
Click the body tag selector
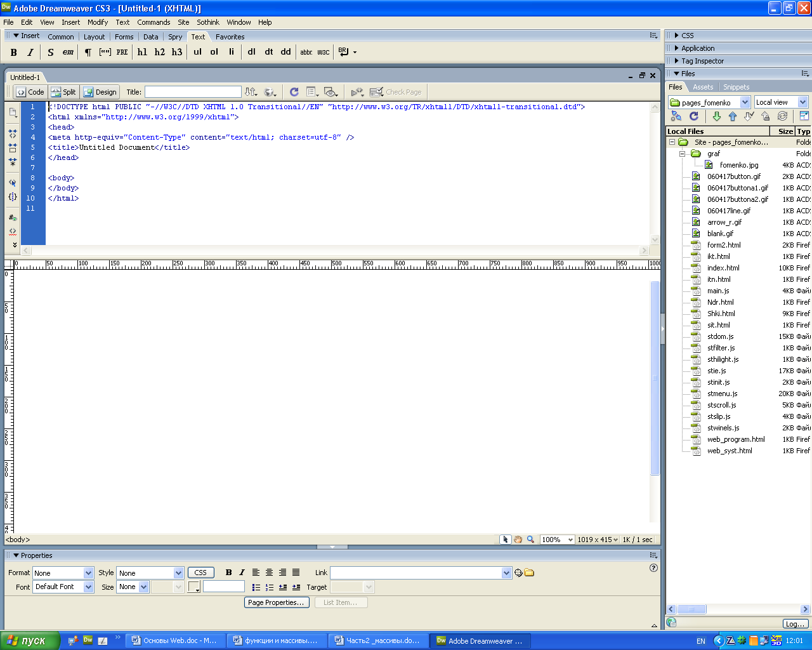18,540
